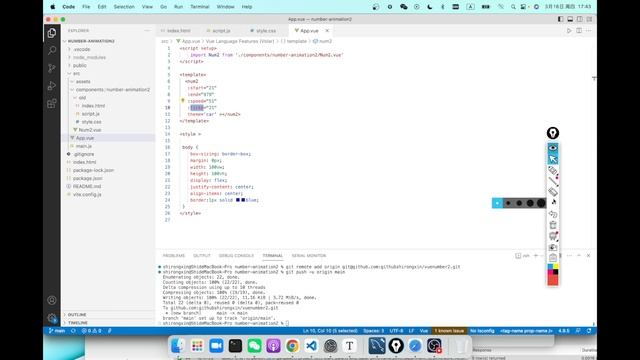The width and height of the screenshot is (640, 360).
Task: Click the UTF-8 encoding status item
Action: click(x=396, y=331)
